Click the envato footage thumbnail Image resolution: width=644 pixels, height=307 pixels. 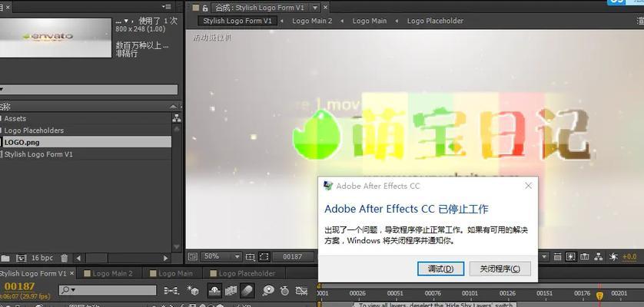coord(55,38)
